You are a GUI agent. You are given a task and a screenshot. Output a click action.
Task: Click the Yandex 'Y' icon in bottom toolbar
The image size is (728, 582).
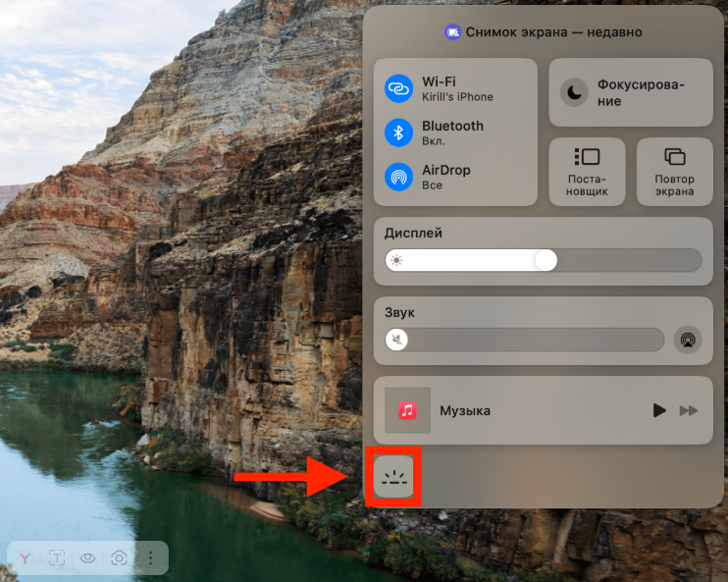[x=25, y=558]
